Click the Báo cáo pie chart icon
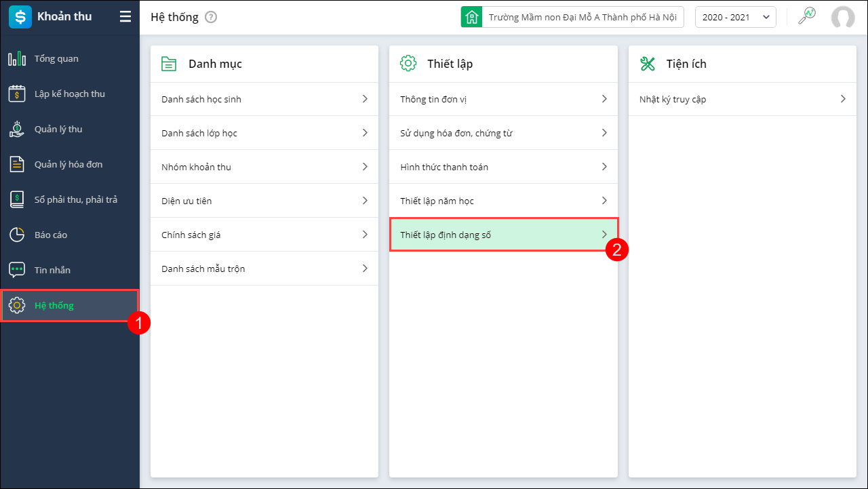This screenshot has height=489, width=868. tap(17, 235)
